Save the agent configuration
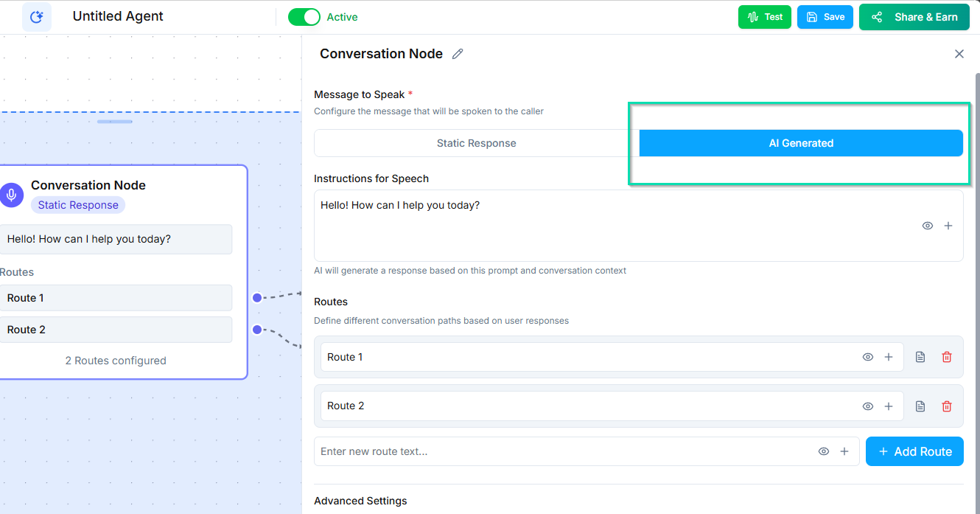980x514 pixels. pos(825,16)
